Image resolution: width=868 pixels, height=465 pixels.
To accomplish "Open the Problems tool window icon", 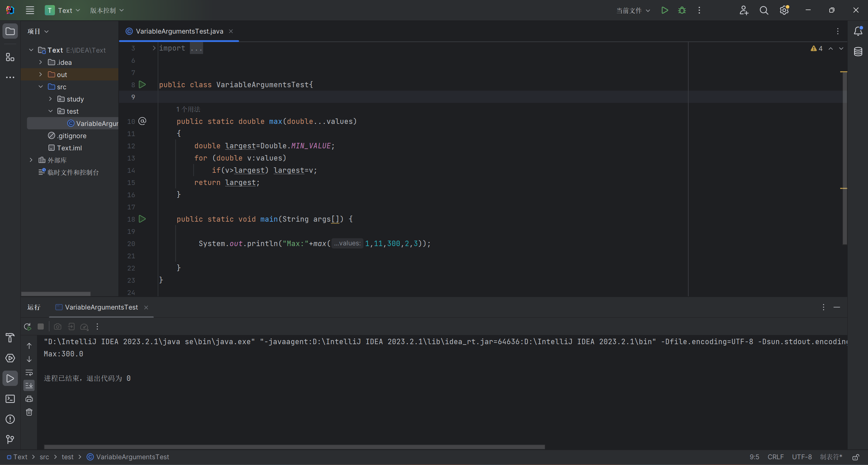I will pos(10,419).
